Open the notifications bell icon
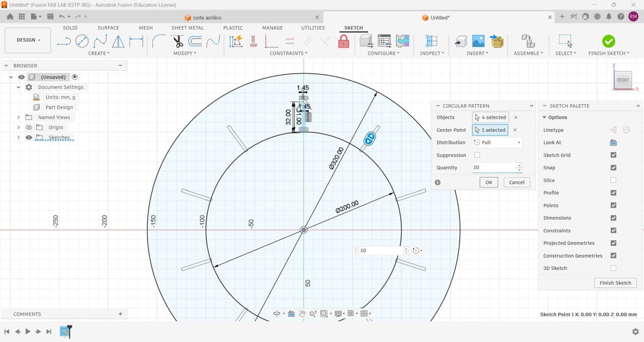 point(608,17)
